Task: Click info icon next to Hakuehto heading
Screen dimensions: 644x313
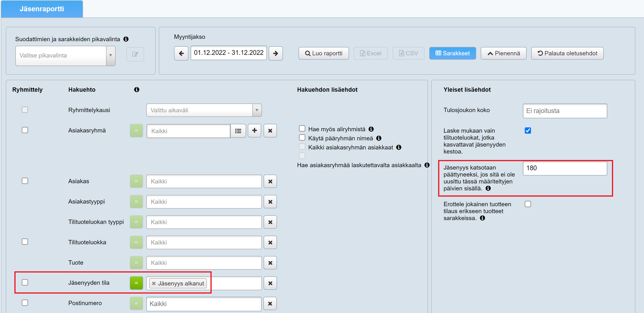Action: [x=136, y=90]
